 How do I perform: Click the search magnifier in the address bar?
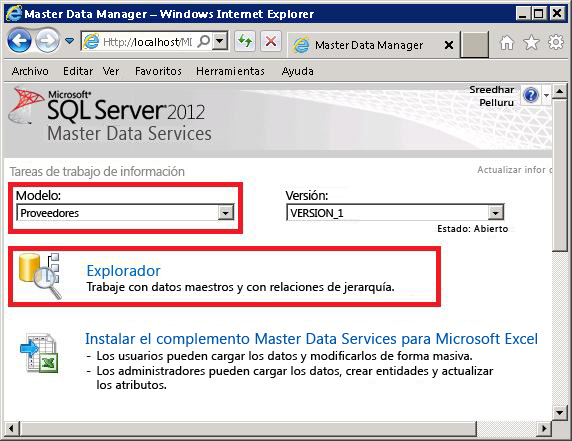tap(204, 42)
